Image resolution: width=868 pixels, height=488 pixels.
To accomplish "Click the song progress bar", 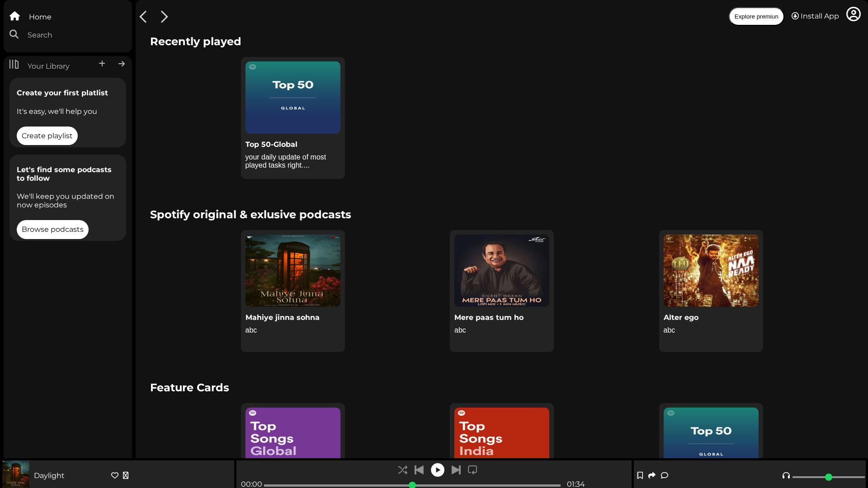I will (x=412, y=485).
